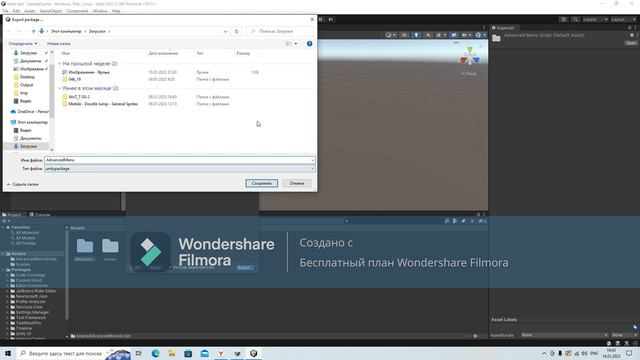This screenshot has height=360, width=640.
Task: Click the plus create button in Project panel
Action: [x=5, y=221]
